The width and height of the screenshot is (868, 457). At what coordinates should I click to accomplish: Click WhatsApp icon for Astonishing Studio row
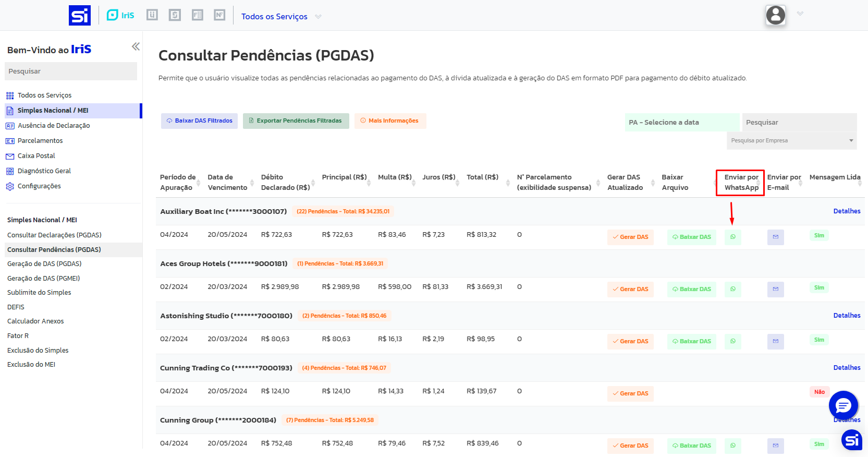[732, 341]
